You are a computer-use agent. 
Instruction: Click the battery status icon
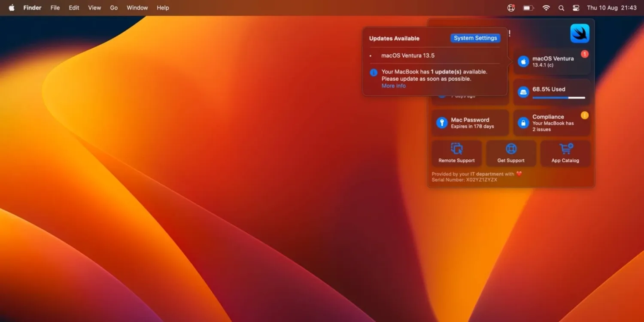(x=528, y=8)
